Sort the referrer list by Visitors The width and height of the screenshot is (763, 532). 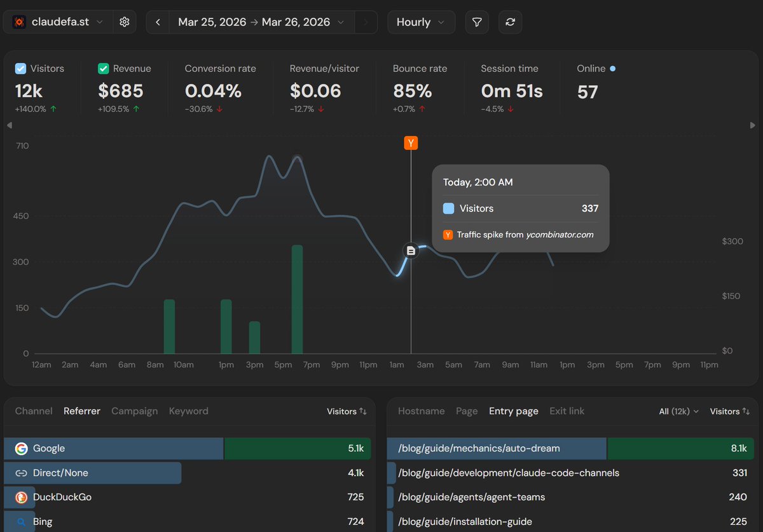click(x=347, y=412)
